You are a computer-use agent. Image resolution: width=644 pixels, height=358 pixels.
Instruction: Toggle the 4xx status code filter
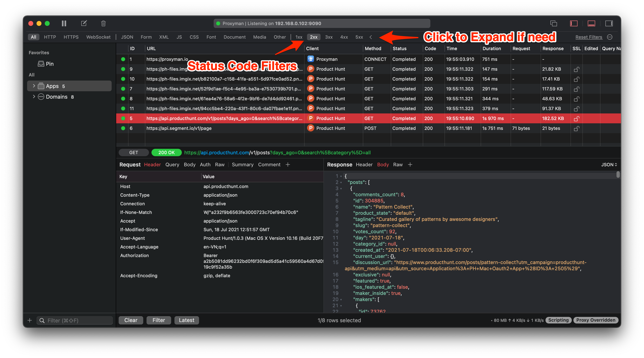coord(344,37)
